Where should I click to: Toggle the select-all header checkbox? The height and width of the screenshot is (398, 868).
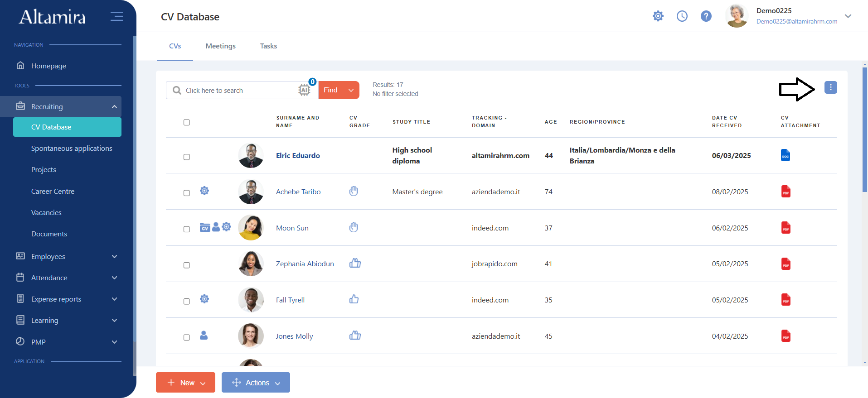tap(186, 122)
